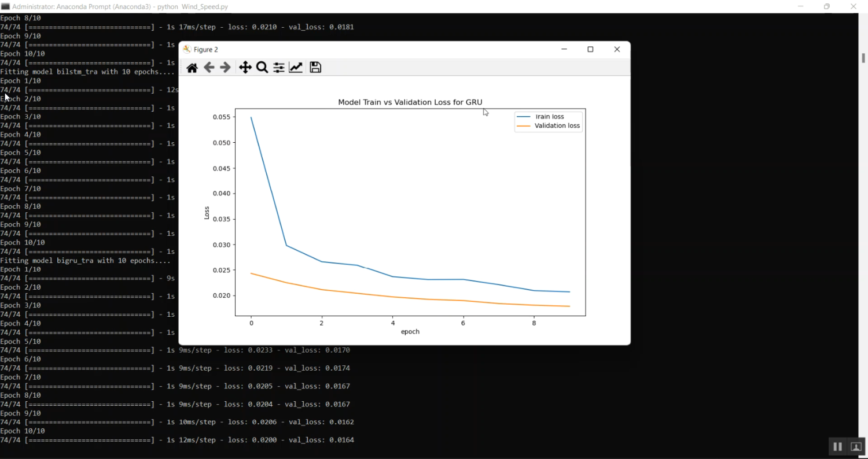Click the orange Validation loss legend line

(x=524, y=126)
